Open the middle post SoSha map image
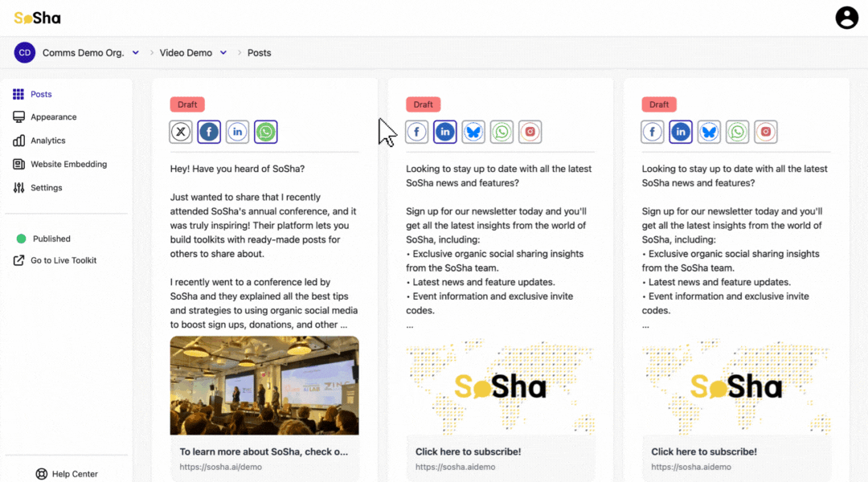 500,385
